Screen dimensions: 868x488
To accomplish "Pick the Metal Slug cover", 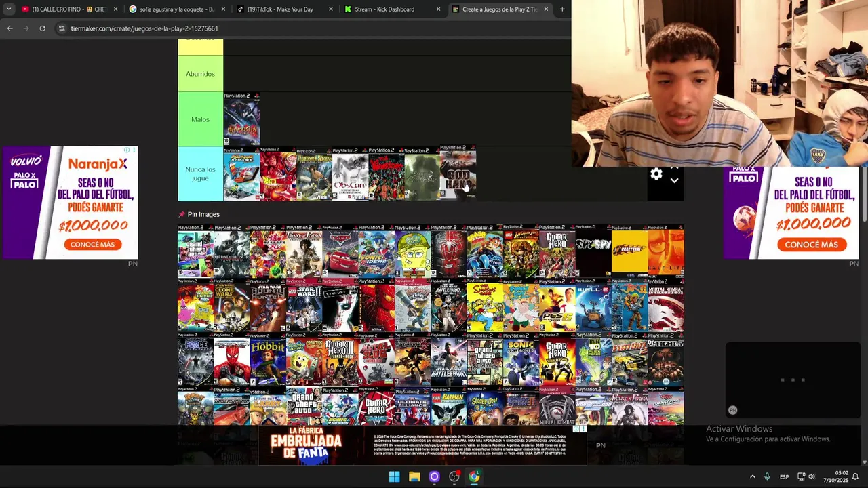I will click(x=376, y=360).
